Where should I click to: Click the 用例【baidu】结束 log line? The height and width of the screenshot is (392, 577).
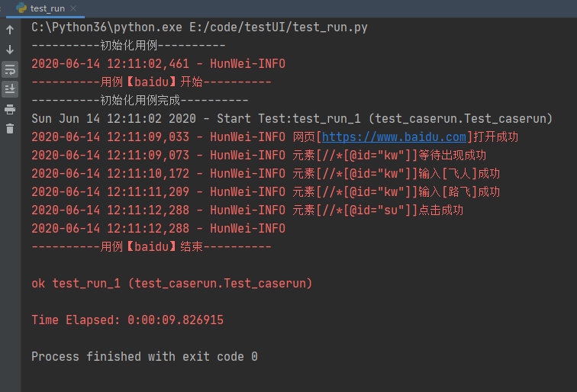(151, 247)
